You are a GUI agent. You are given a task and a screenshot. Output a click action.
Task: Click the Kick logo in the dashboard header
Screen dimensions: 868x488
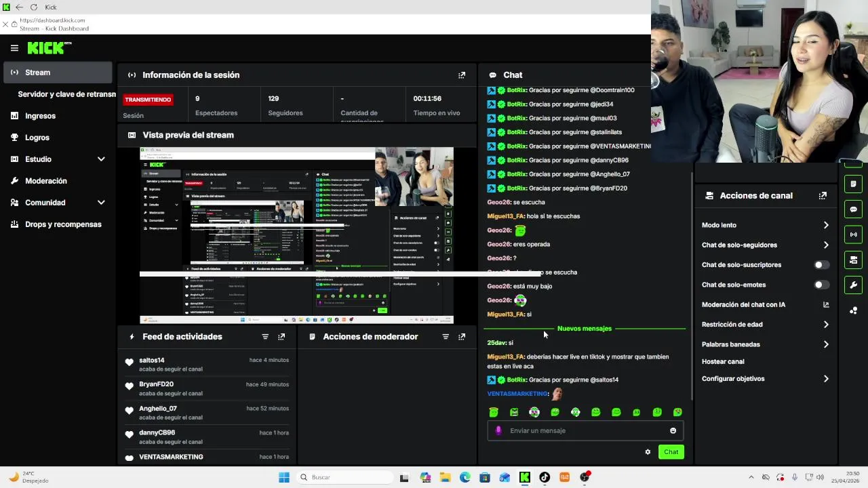tap(49, 48)
